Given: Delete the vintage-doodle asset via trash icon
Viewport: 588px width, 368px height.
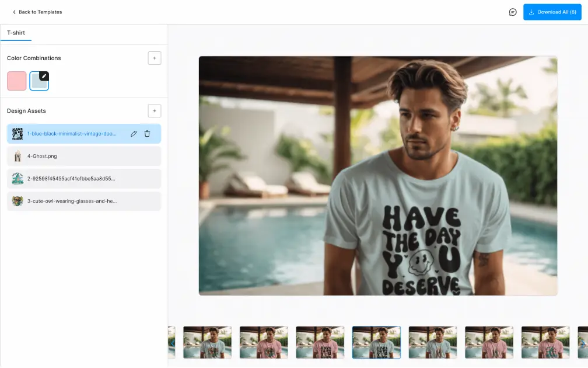Looking at the screenshot, I should (x=149, y=134).
